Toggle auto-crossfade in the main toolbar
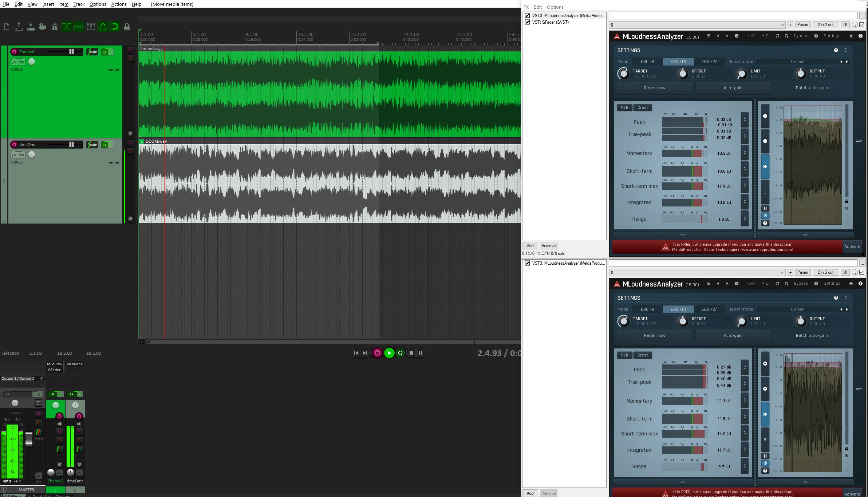This screenshot has height=497, width=868. (x=67, y=26)
